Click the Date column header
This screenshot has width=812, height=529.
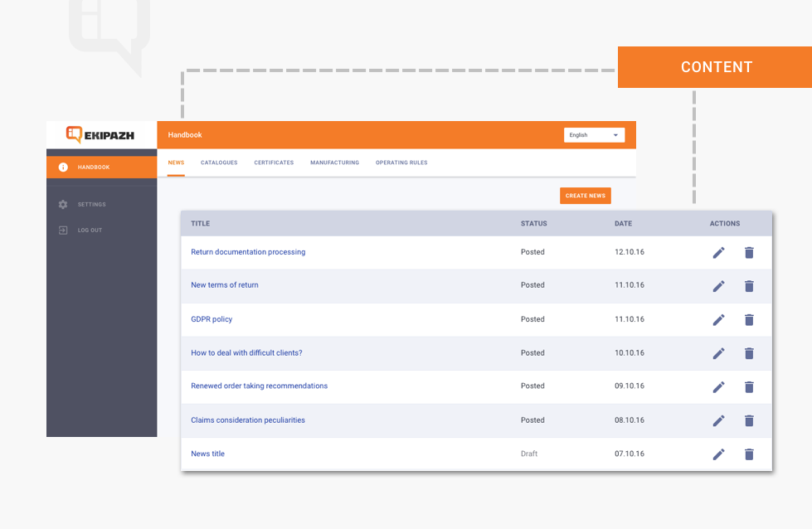tap(623, 224)
